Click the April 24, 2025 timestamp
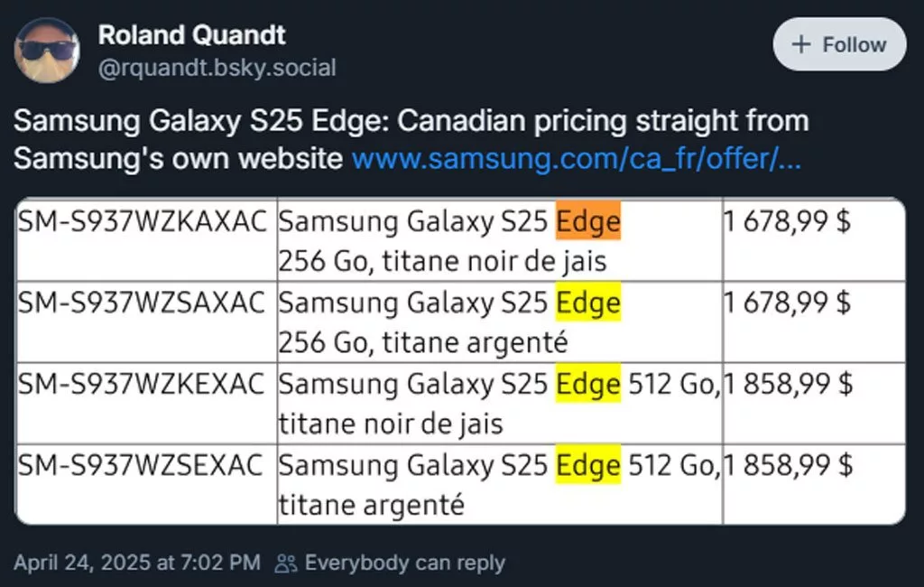This screenshot has width=924, height=587. click(137, 564)
